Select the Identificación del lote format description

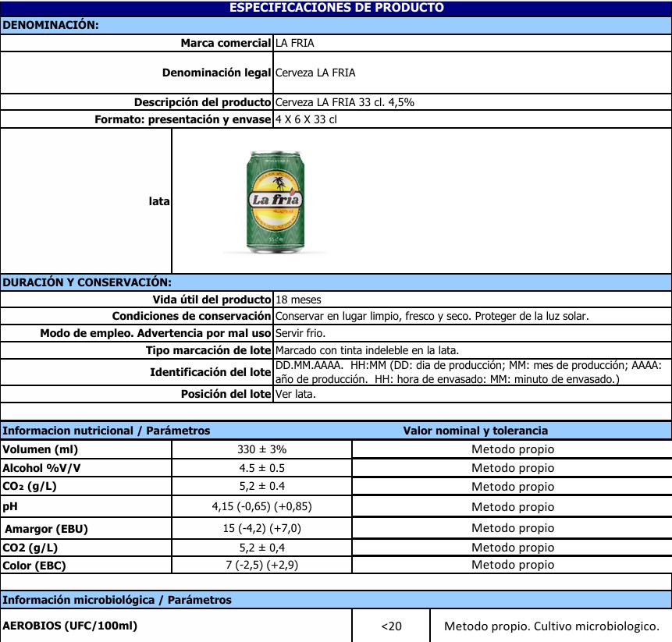[468, 372]
